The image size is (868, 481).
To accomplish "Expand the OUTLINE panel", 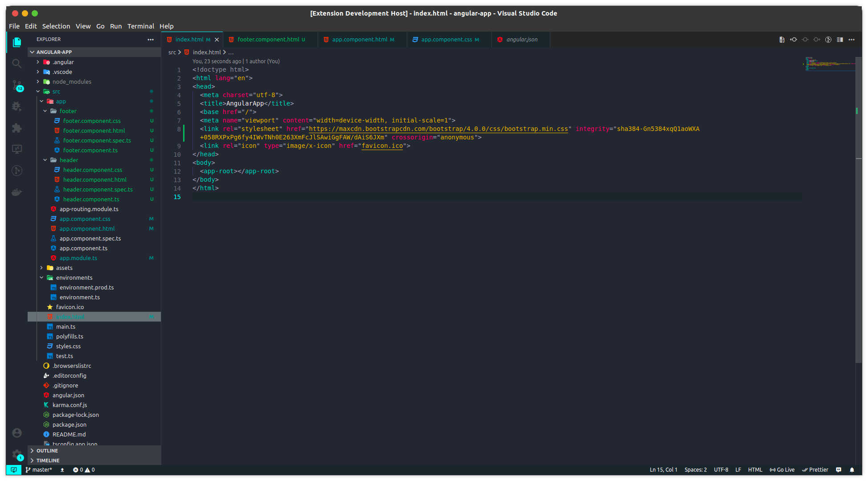I will [x=94, y=451].
